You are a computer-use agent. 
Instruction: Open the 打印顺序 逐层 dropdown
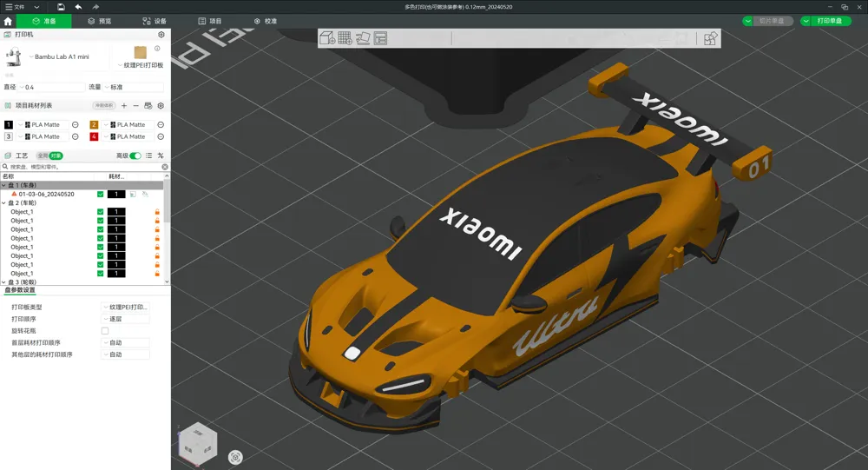[125, 319]
